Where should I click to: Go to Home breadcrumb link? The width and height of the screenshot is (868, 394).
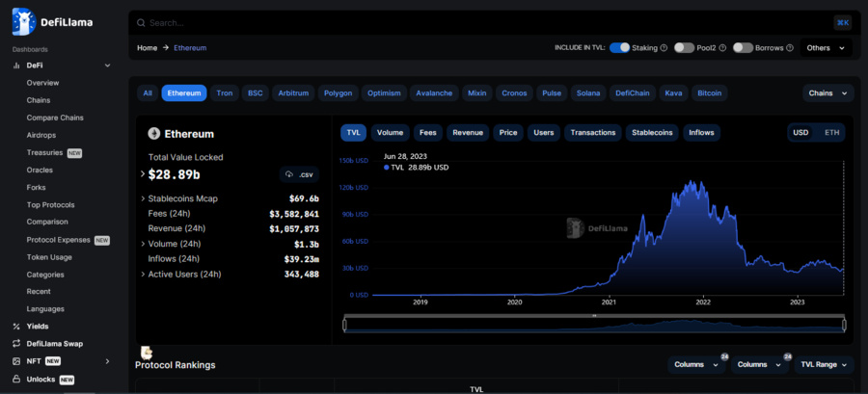(x=148, y=48)
